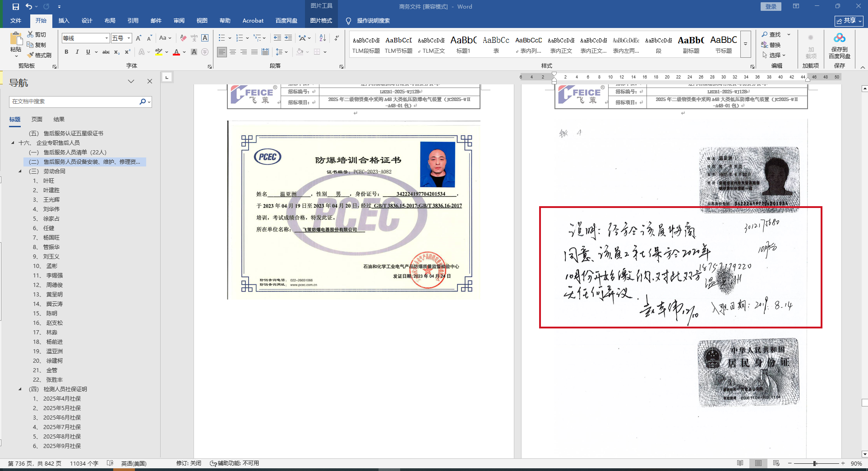Toggle underline formatting
The image size is (868, 471).
pos(88,52)
